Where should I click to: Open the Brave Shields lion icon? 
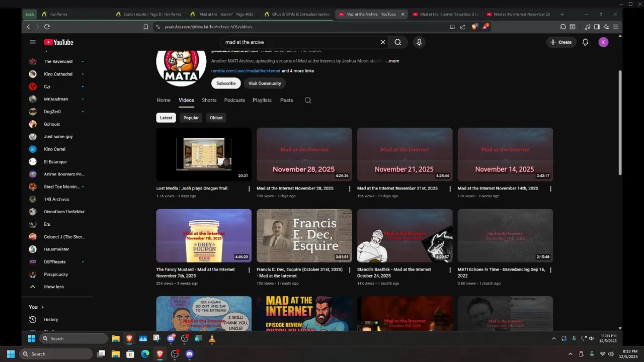coord(474,27)
